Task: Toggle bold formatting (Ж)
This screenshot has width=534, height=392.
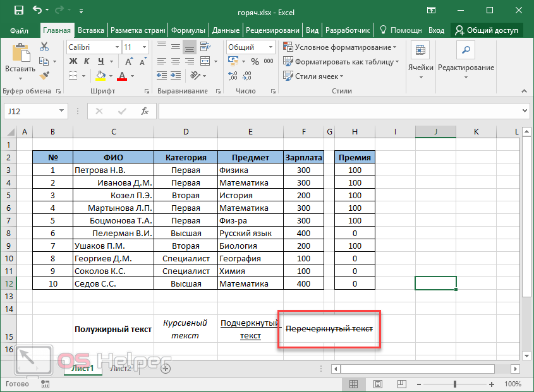Action: coord(72,62)
